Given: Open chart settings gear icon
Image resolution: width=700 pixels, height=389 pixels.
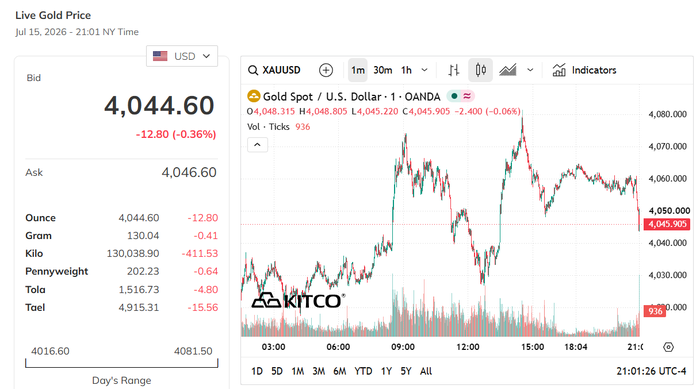Looking at the screenshot, I should pos(668,347).
